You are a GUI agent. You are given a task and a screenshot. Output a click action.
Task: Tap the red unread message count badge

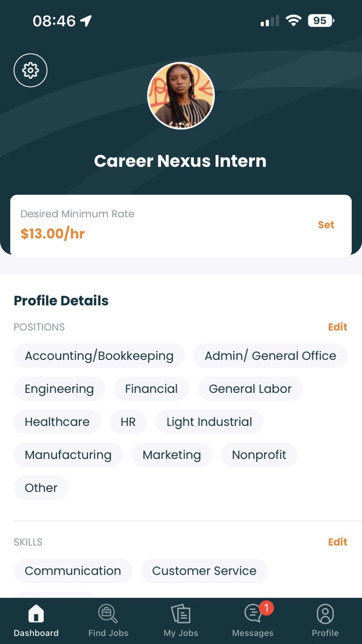266,606
